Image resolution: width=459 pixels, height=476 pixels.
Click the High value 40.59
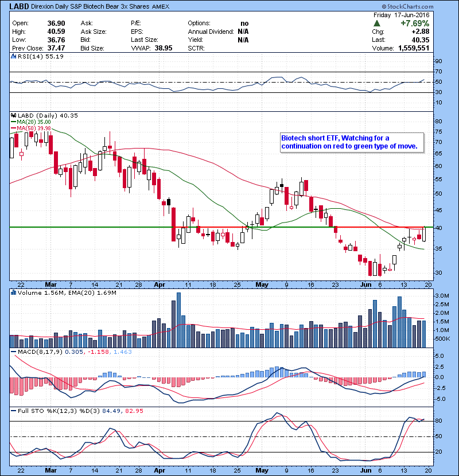56,32
